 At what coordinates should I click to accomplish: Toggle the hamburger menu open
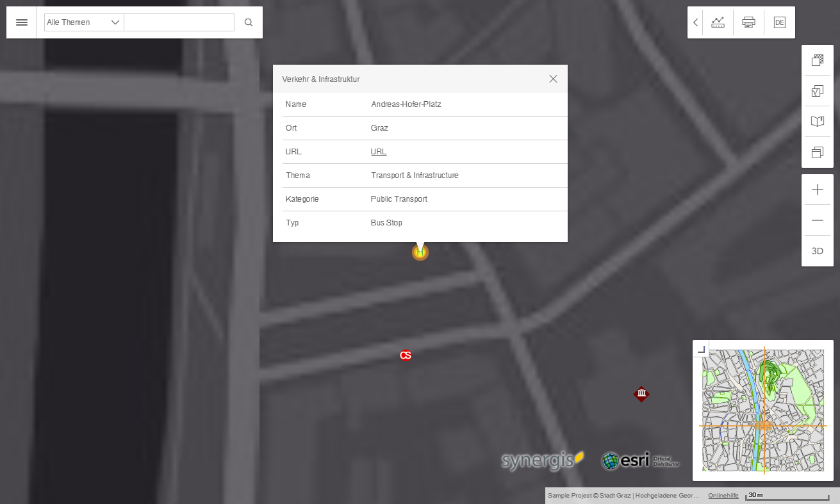[x=21, y=22]
